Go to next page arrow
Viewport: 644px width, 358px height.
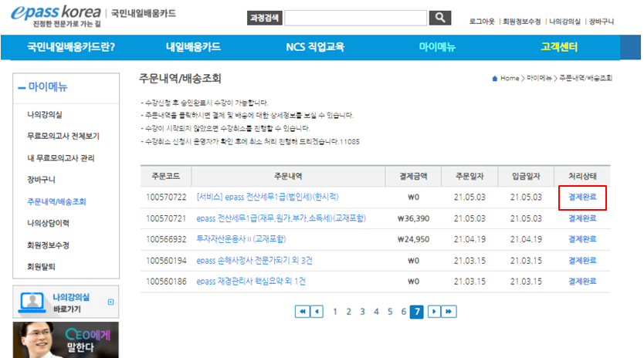pyautogui.click(x=434, y=312)
